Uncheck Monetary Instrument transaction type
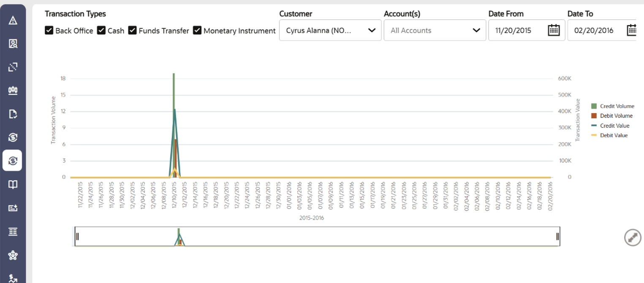This screenshot has width=644, height=283. click(197, 30)
